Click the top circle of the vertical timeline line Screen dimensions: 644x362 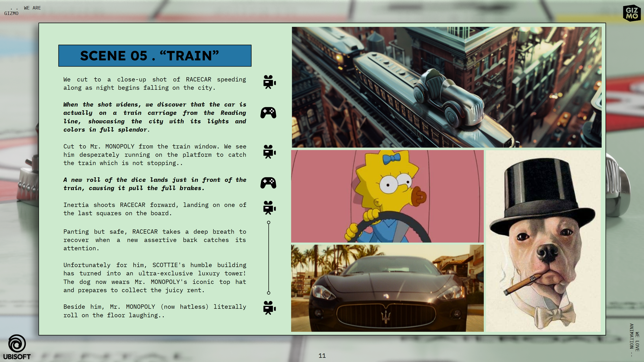click(268, 223)
